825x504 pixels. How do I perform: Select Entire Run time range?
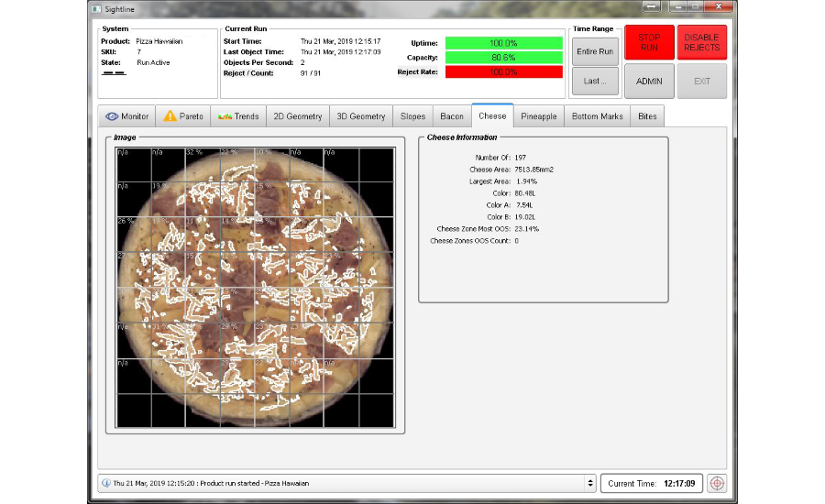[x=594, y=51]
